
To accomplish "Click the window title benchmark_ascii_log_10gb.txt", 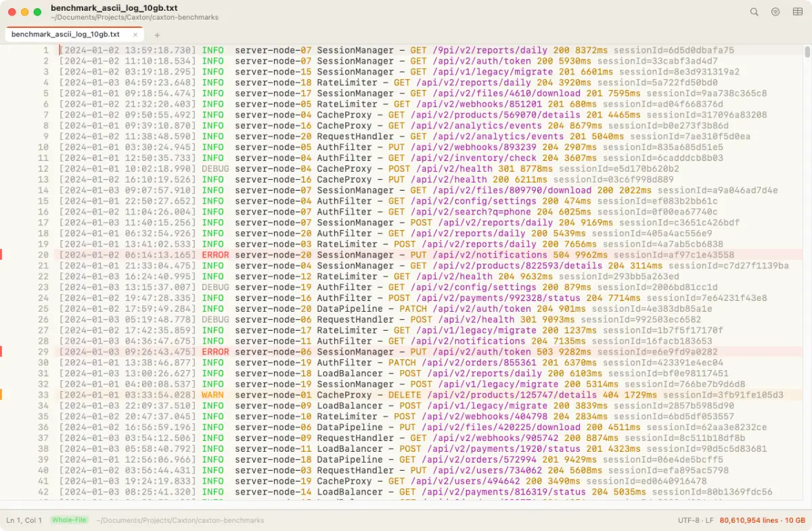I will click(114, 7).
